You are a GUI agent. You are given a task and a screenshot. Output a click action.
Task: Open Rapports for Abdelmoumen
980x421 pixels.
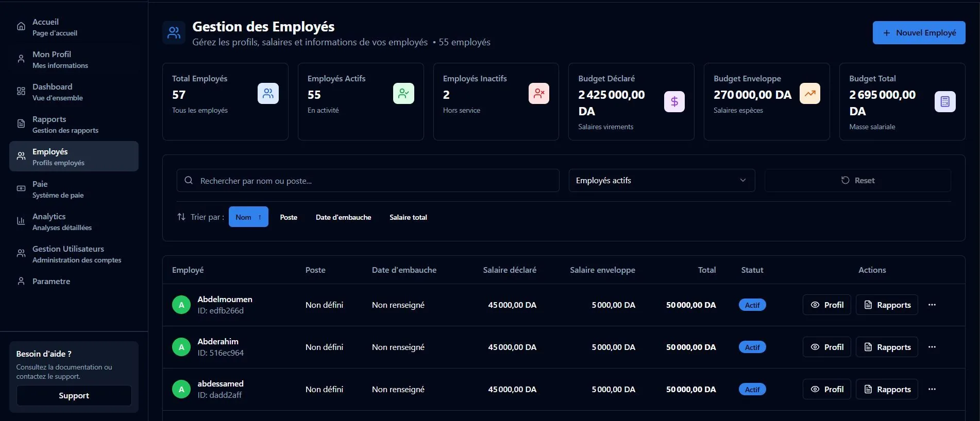887,305
